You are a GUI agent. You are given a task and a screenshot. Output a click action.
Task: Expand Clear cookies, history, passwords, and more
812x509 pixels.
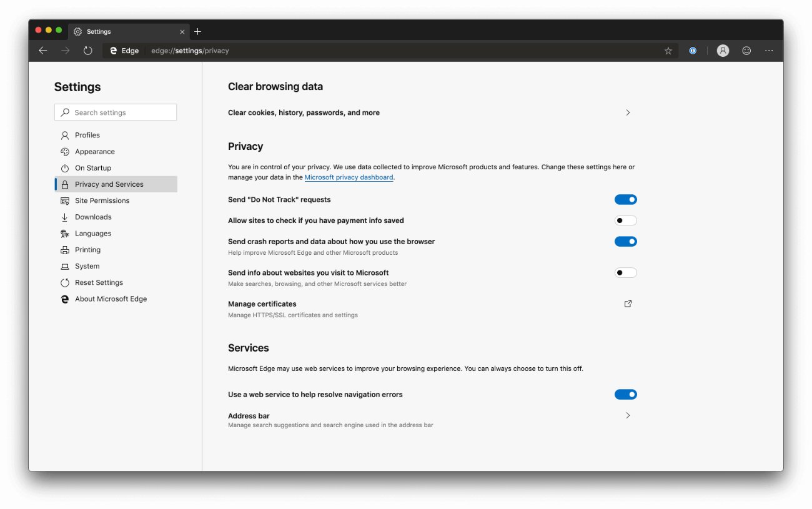coord(628,112)
